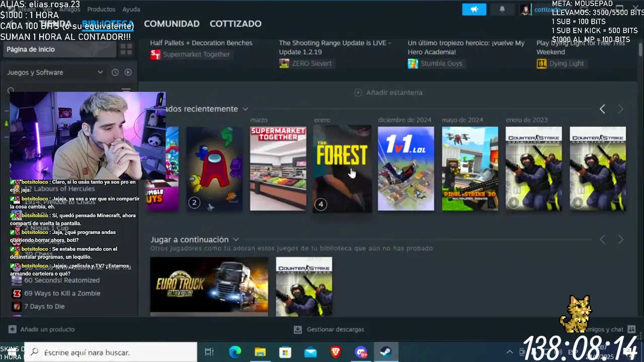Open Un último tropiezo heroico news

click(466, 47)
